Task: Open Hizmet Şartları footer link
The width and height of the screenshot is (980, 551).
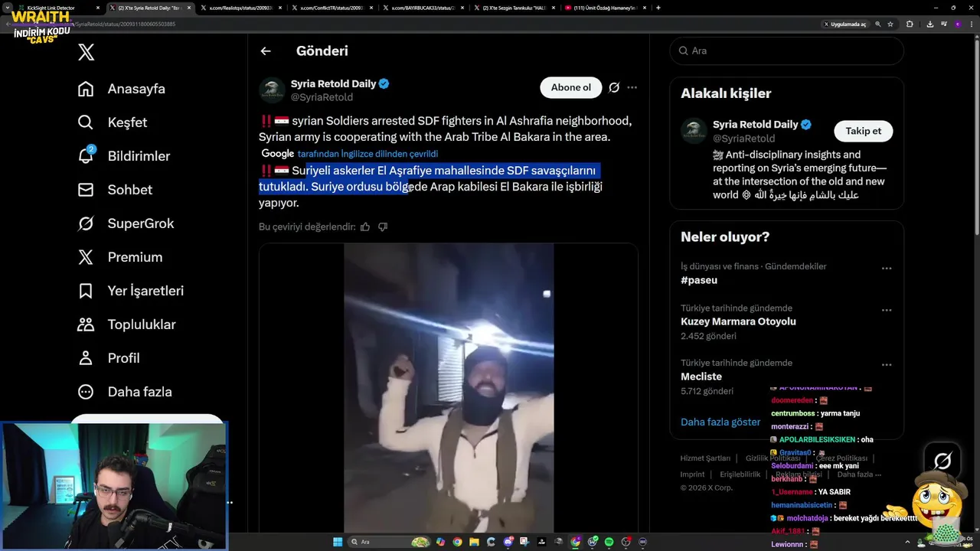Action: coord(705,458)
